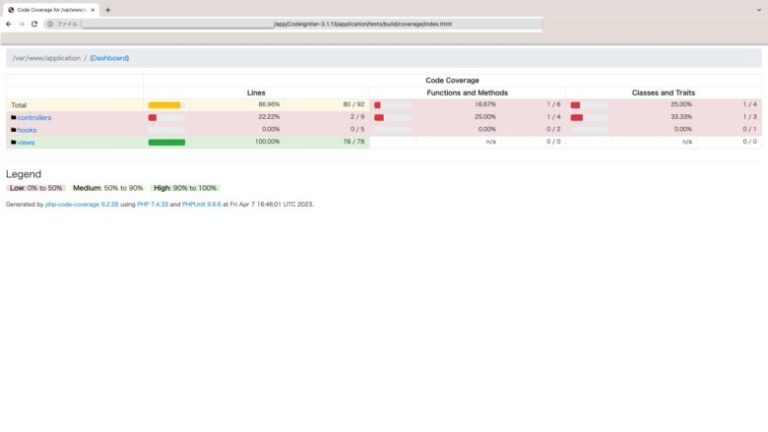Click the browser forward arrow

tap(21, 24)
